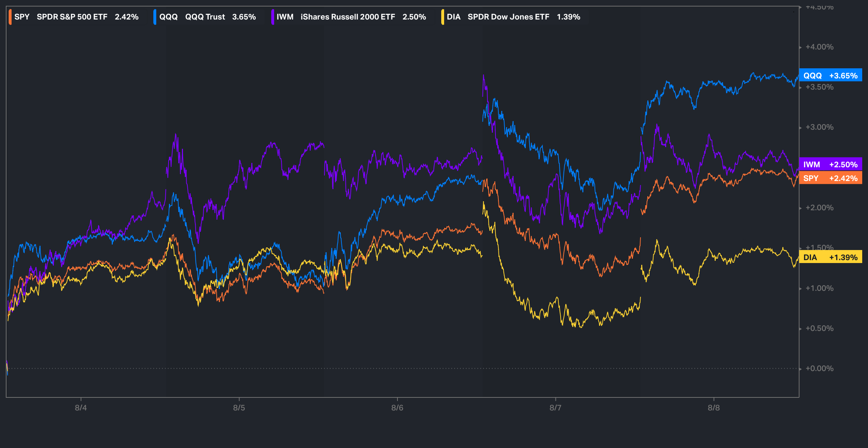Screen dimensions: 868x448
Task: Select iShares Russell 2000 ETF legend entry
Action: [x=348, y=17]
